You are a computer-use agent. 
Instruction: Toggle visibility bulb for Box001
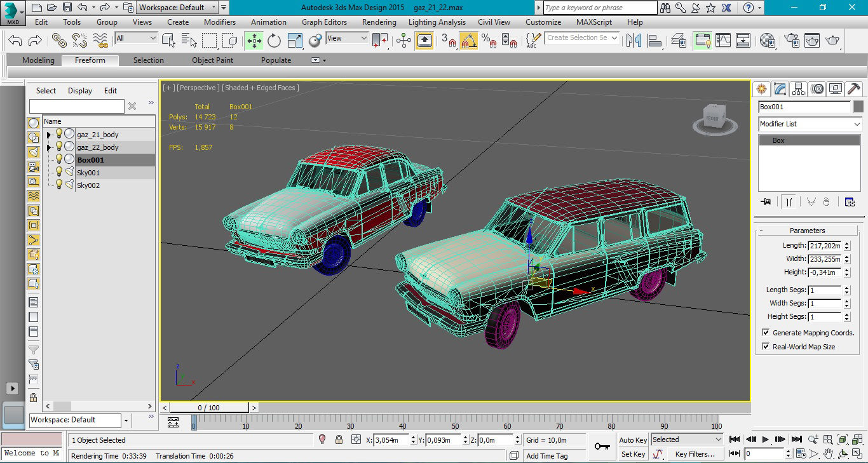point(59,159)
